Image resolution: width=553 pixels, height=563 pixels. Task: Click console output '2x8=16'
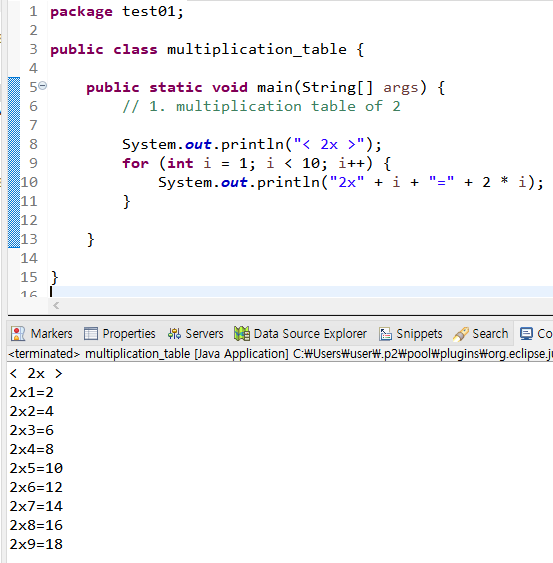pyautogui.click(x=36, y=525)
